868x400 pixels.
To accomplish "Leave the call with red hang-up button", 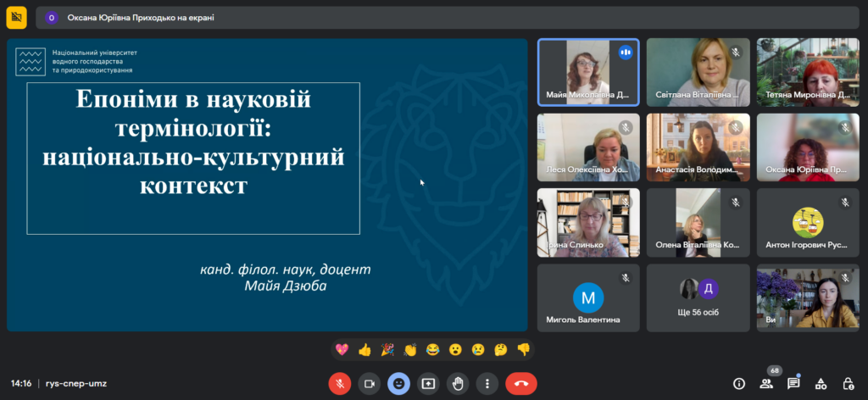I will coord(520,383).
